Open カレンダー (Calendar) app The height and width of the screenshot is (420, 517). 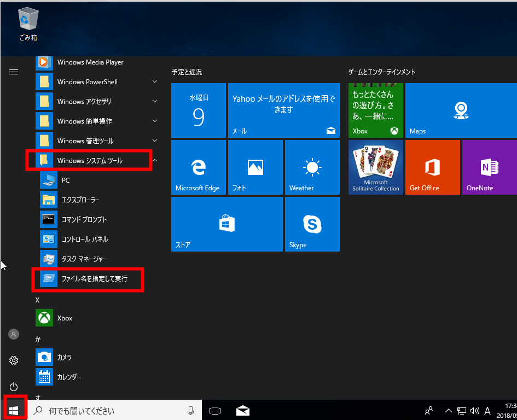coord(96,377)
